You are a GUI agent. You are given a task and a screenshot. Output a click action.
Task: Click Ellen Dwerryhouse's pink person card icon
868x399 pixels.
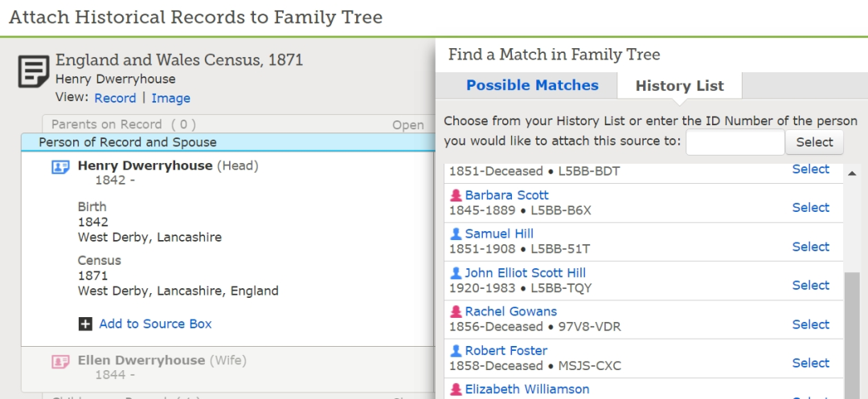[x=60, y=362]
